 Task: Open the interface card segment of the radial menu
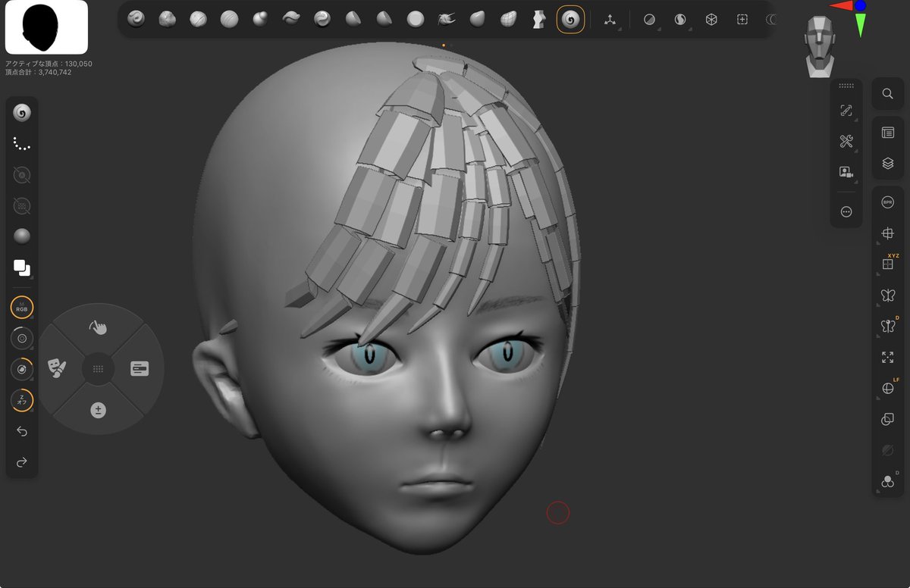tap(140, 369)
